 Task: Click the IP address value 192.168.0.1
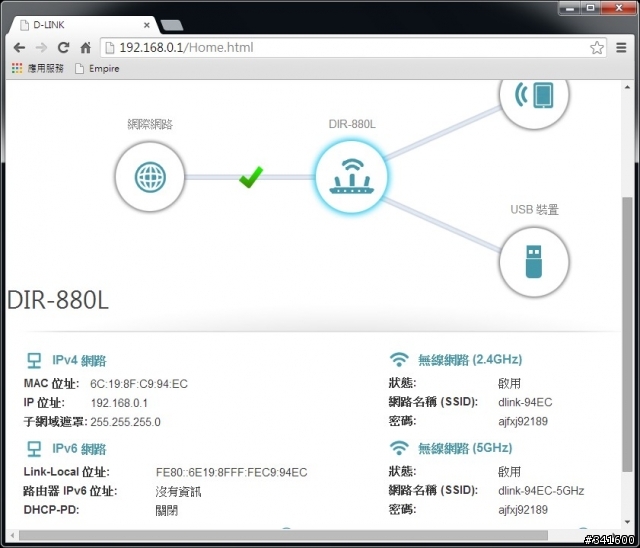click(x=119, y=403)
